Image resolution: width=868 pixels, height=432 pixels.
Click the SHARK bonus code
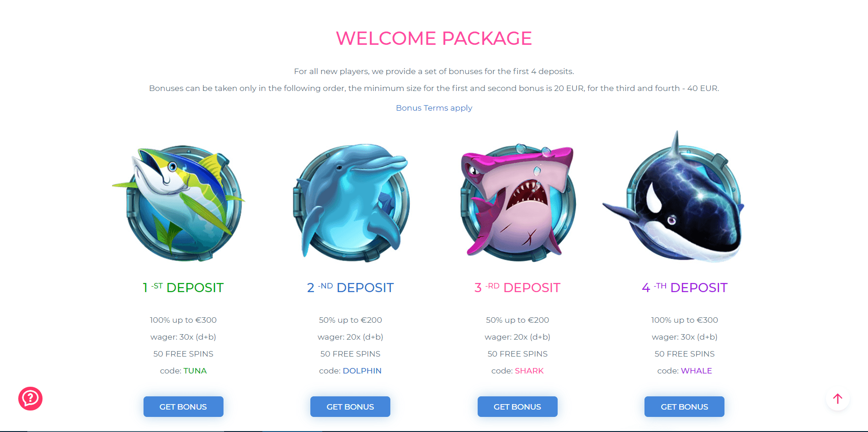point(529,371)
